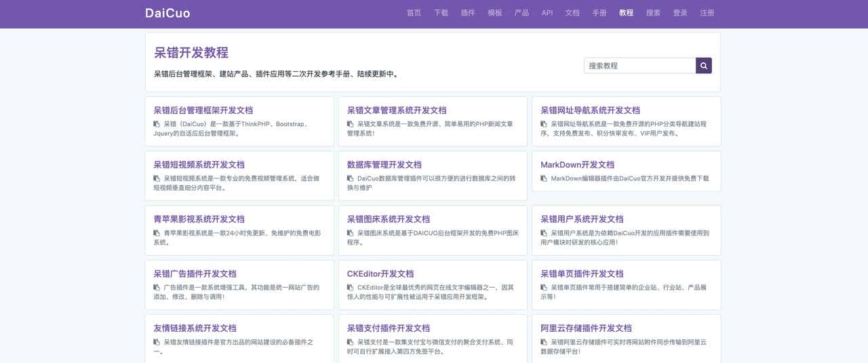Open 呆错短视频系统开发文档 link
This screenshot has height=363, width=868.
click(x=199, y=164)
